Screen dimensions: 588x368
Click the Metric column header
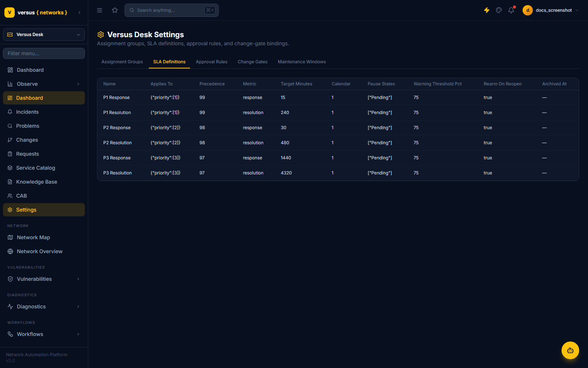pos(250,84)
